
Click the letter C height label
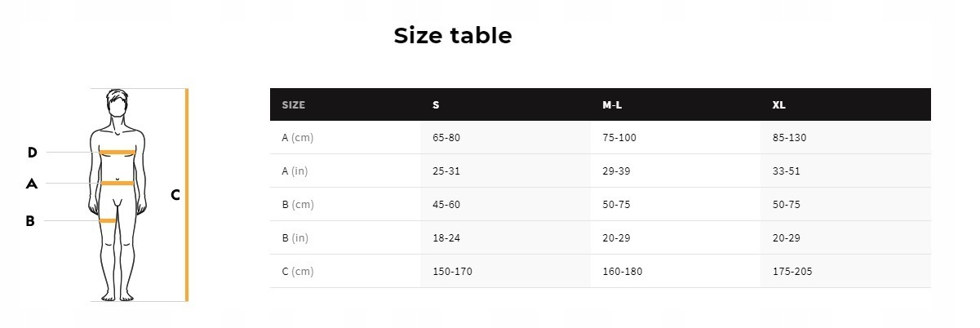click(x=175, y=195)
